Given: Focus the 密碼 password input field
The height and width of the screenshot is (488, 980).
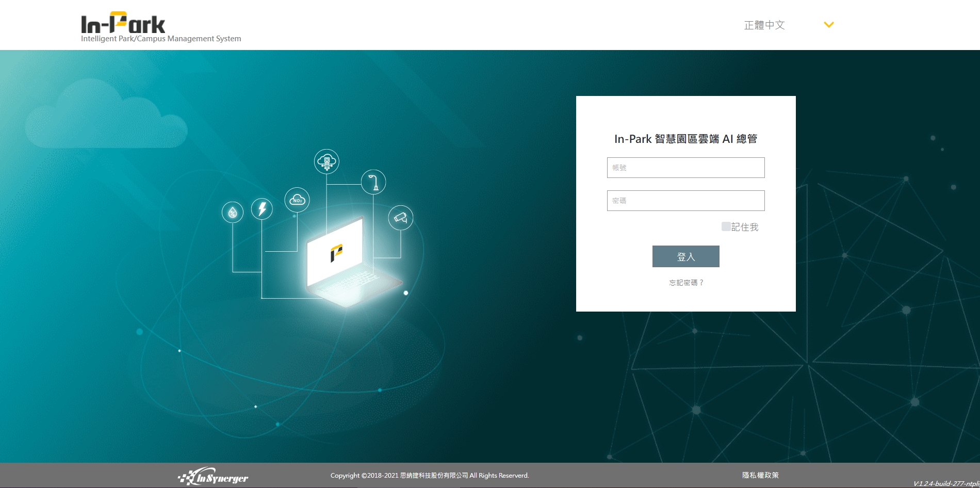Looking at the screenshot, I should click(x=685, y=201).
